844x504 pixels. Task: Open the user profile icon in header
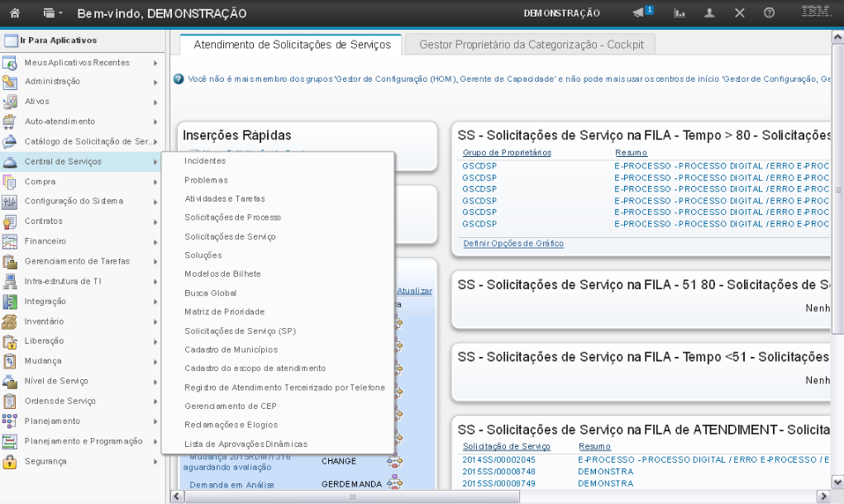(x=709, y=13)
